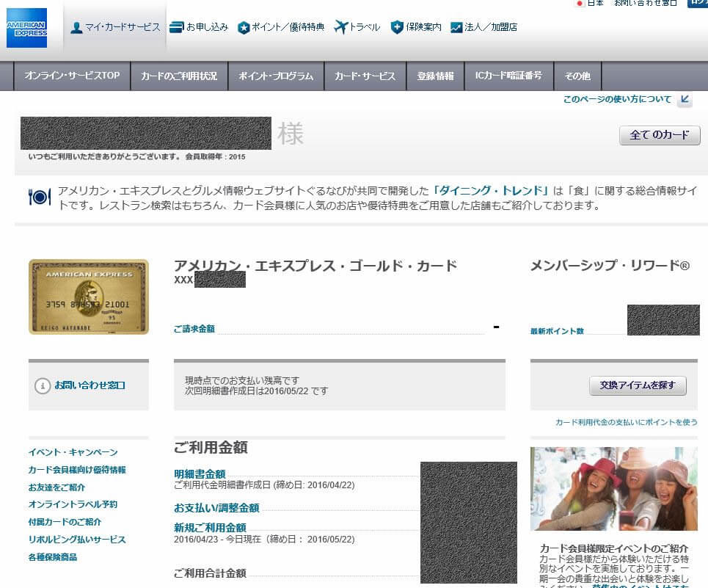Select カード・サービス tab

pos(365,76)
